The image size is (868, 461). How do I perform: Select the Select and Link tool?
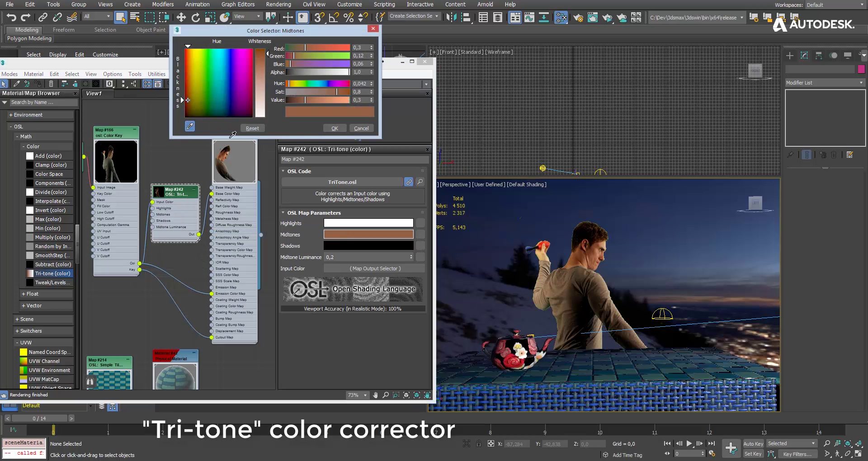[x=43, y=18]
